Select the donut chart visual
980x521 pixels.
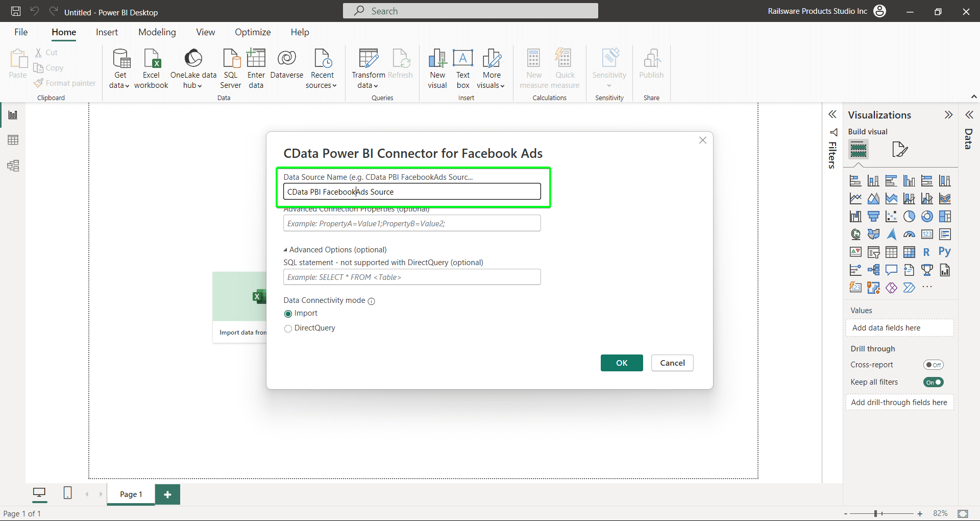tap(927, 217)
